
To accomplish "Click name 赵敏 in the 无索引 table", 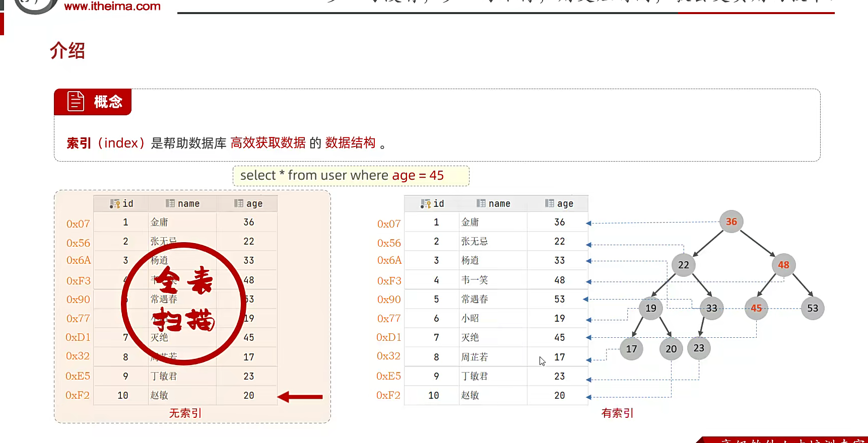I will [159, 395].
